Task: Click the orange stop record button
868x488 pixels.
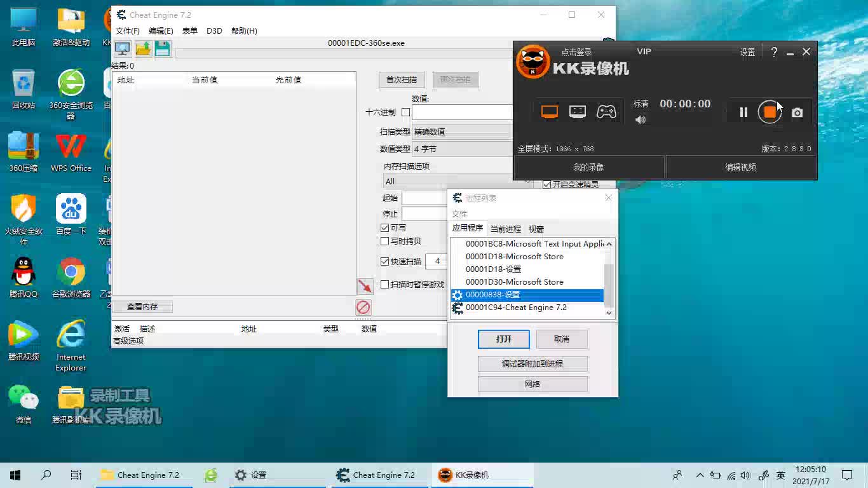Action: click(x=770, y=112)
